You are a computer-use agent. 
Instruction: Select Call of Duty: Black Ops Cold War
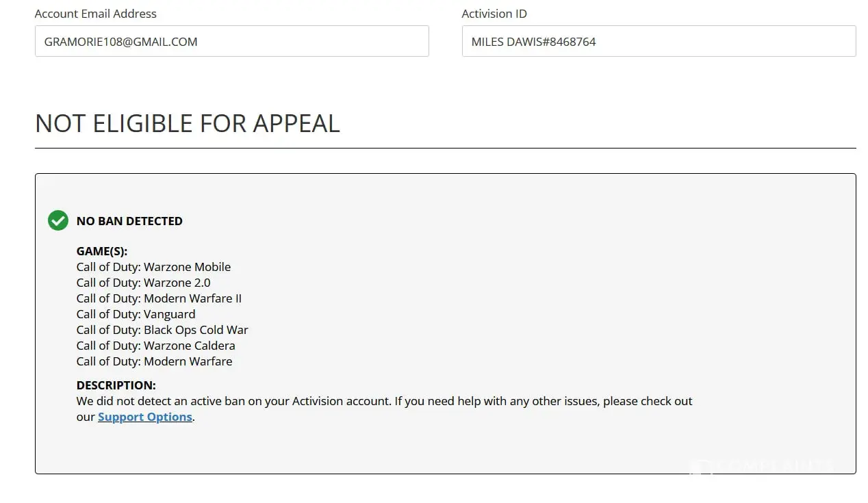click(162, 330)
